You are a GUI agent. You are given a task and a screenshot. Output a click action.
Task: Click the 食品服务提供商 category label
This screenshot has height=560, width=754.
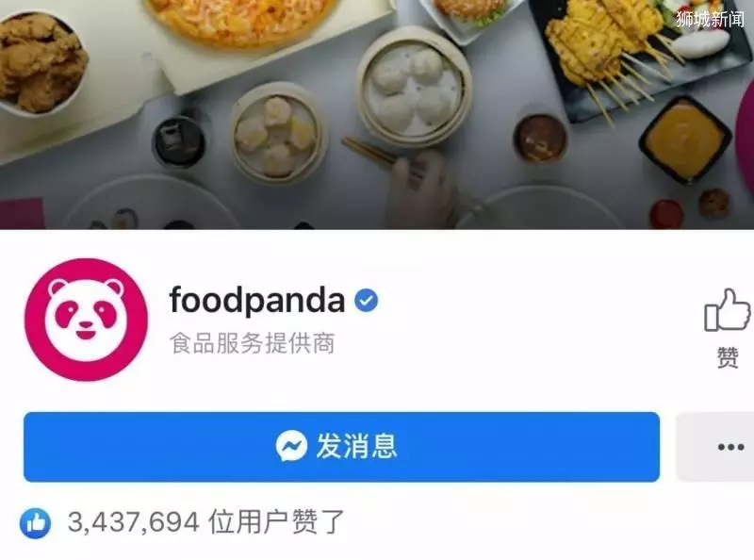[252, 343]
